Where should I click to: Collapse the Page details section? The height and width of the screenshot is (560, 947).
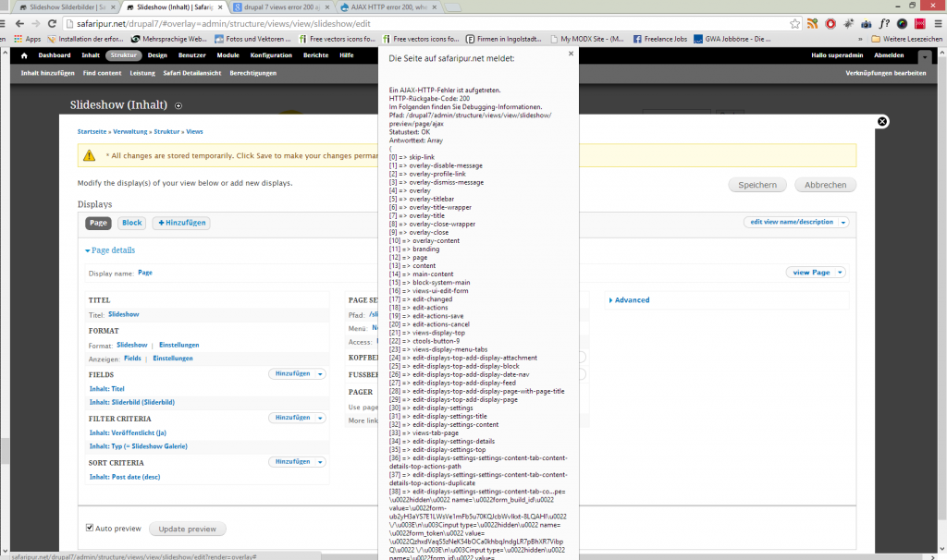tap(110, 250)
